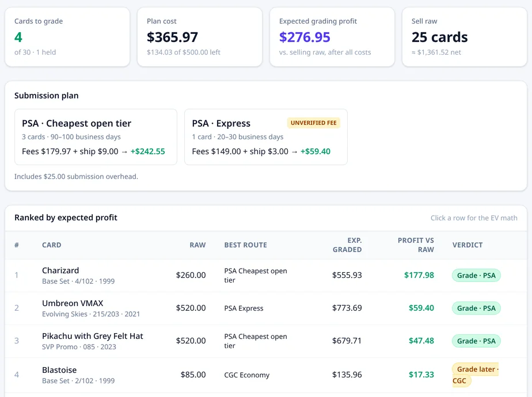Click the Submission plan heading

[47, 96]
